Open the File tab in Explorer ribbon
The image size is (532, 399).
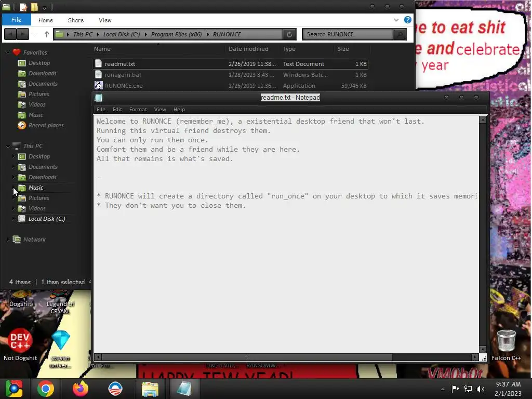point(16,20)
